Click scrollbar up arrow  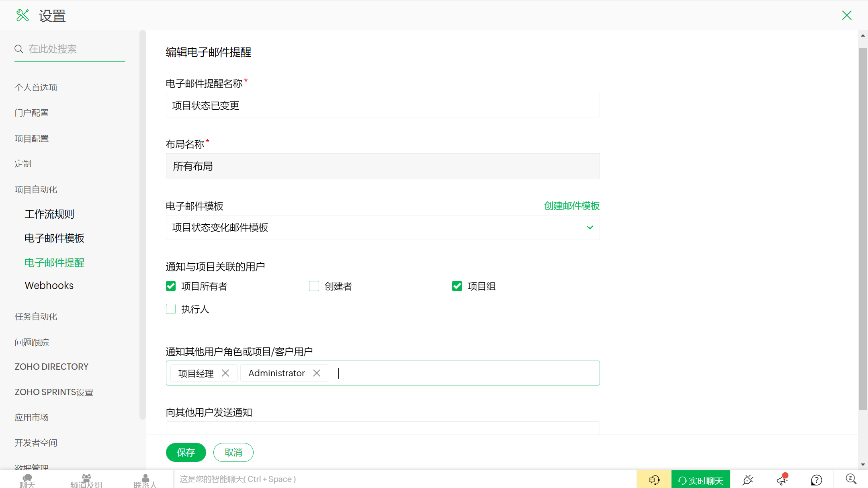point(863,36)
